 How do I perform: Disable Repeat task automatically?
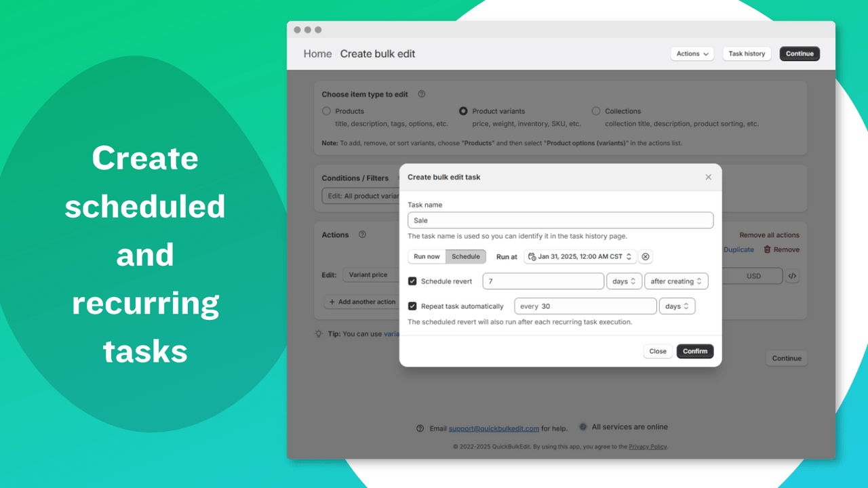(x=412, y=306)
